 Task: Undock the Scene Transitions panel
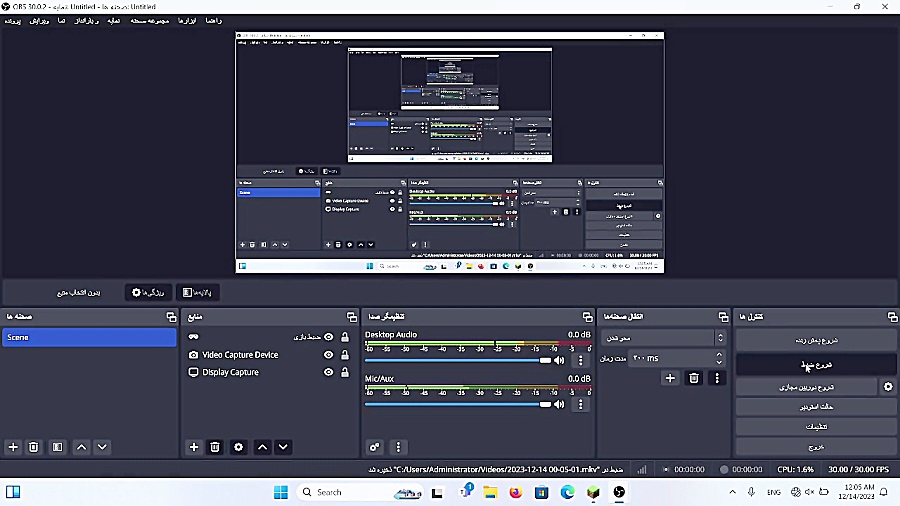point(723,317)
